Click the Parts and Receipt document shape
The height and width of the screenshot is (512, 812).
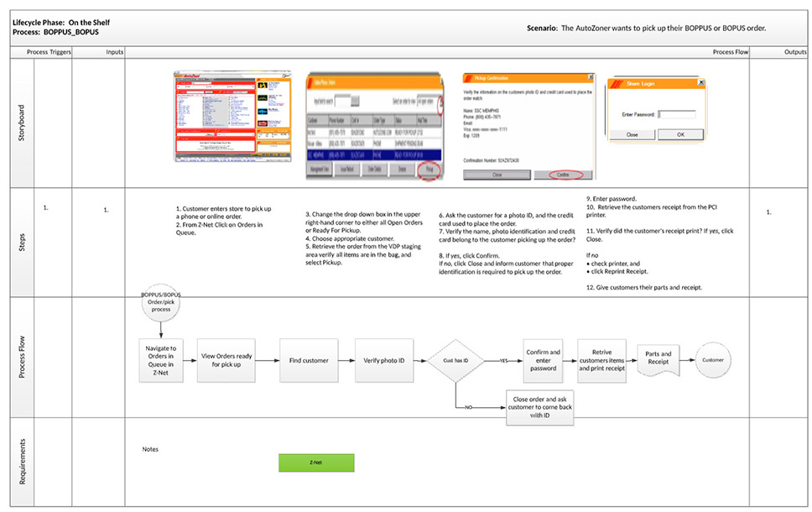point(658,359)
